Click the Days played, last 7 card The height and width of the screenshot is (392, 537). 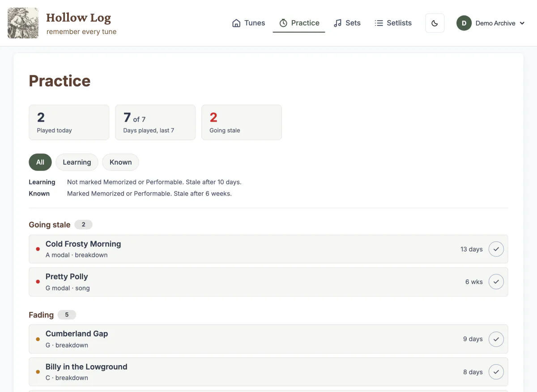pos(155,122)
